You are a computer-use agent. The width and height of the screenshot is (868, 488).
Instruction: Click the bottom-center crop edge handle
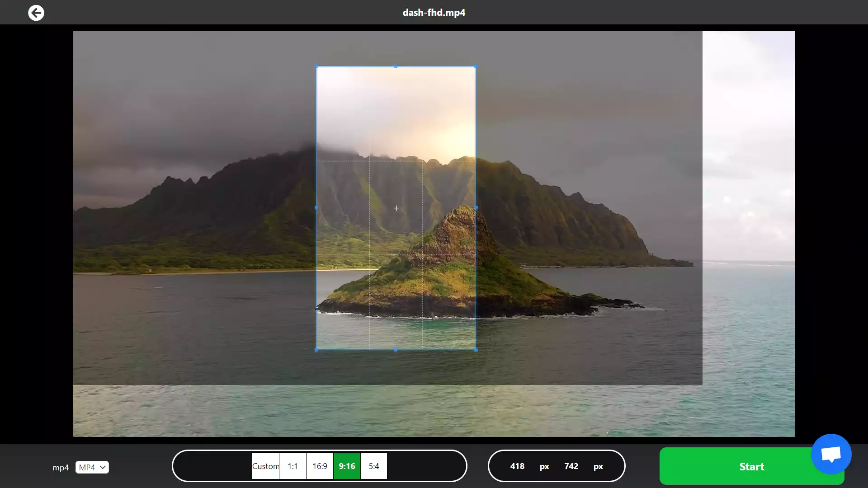point(396,349)
